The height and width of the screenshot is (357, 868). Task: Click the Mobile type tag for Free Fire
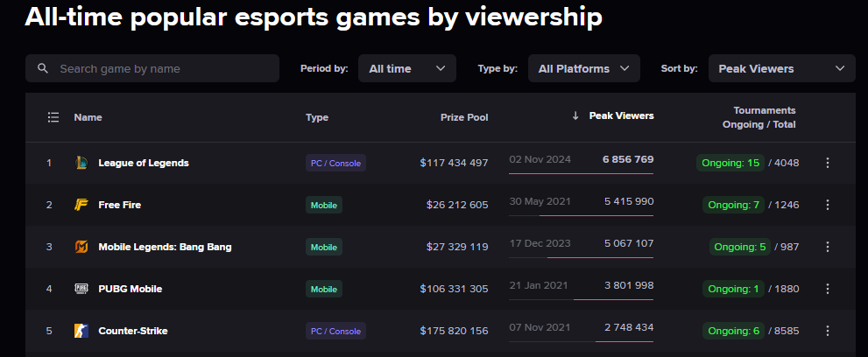323,205
